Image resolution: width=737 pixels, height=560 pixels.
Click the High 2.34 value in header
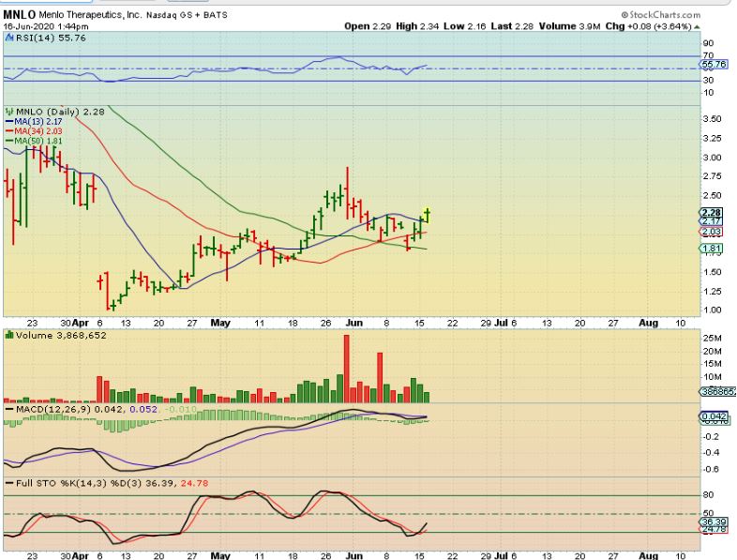[x=417, y=26]
